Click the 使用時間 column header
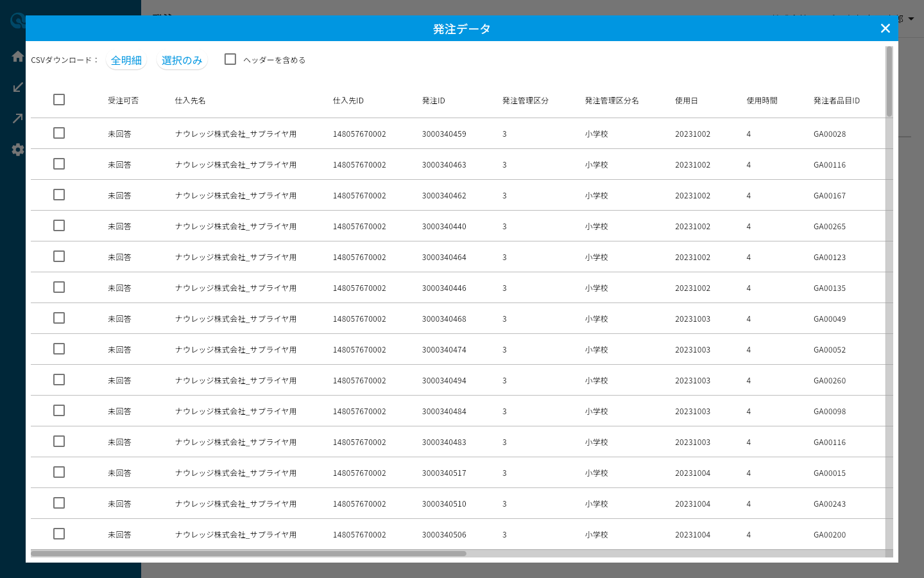The width and height of the screenshot is (924, 578). tap(762, 101)
